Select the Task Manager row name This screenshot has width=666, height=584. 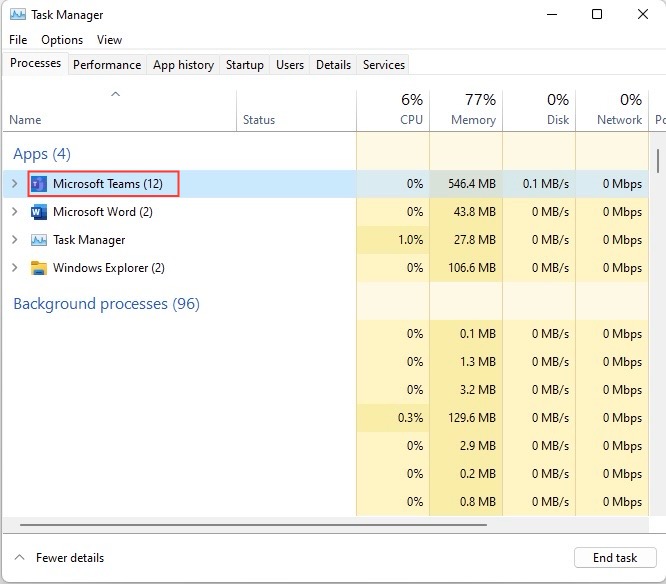[89, 240]
